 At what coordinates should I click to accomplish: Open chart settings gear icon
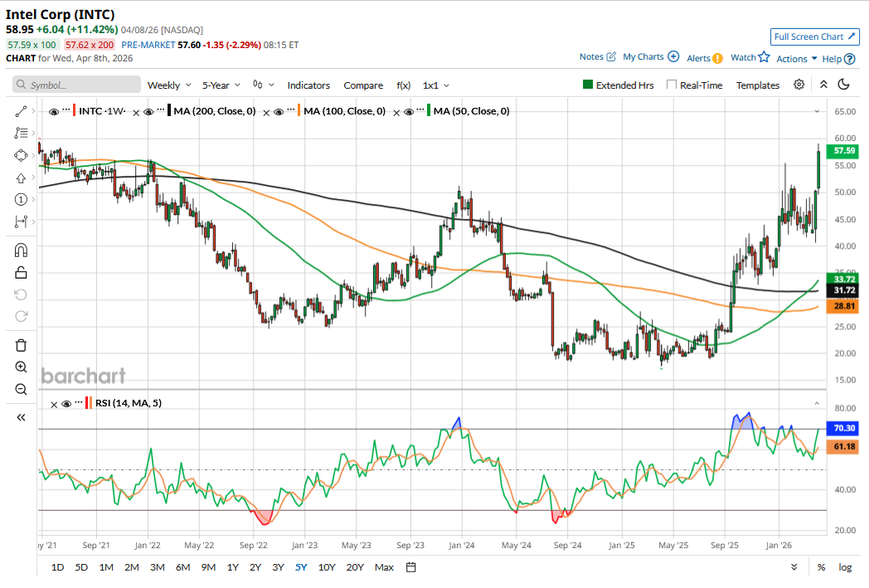click(x=799, y=85)
